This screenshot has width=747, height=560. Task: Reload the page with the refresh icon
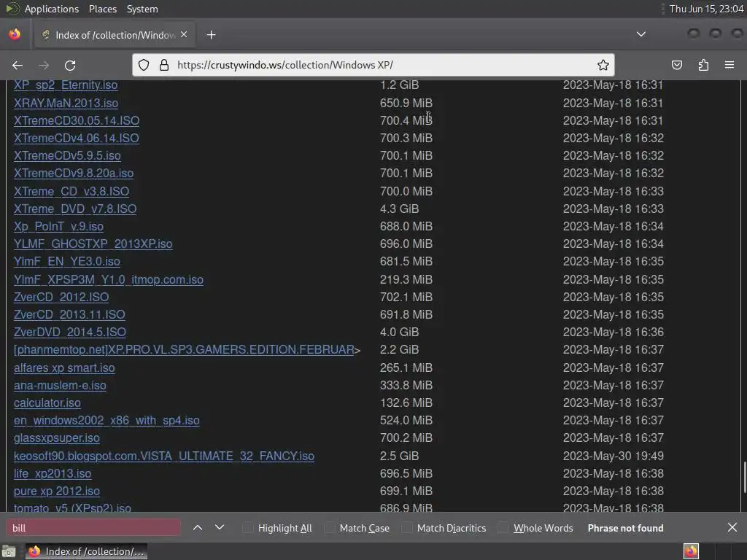[70, 65]
